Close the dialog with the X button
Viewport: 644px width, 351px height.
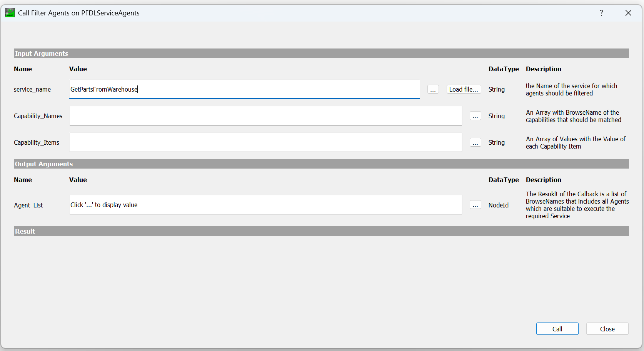(629, 13)
